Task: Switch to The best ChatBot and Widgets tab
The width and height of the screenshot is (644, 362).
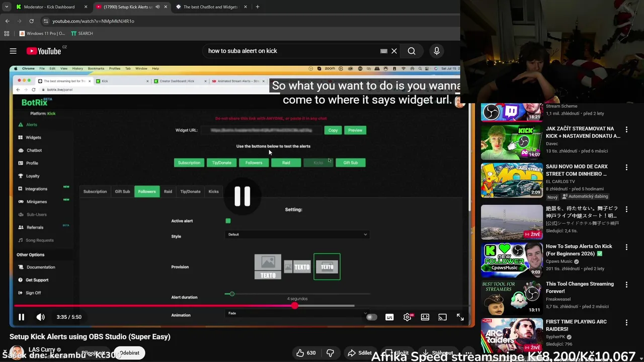Action: pyautogui.click(x=211, y=7)
